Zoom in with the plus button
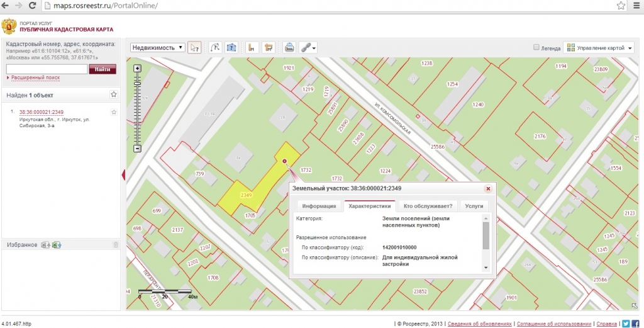 tap(138, 68)
